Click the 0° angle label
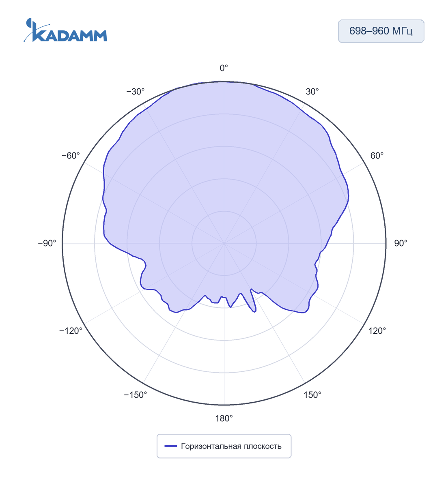The height and width of the screenshot is (491, 448). 224,68
